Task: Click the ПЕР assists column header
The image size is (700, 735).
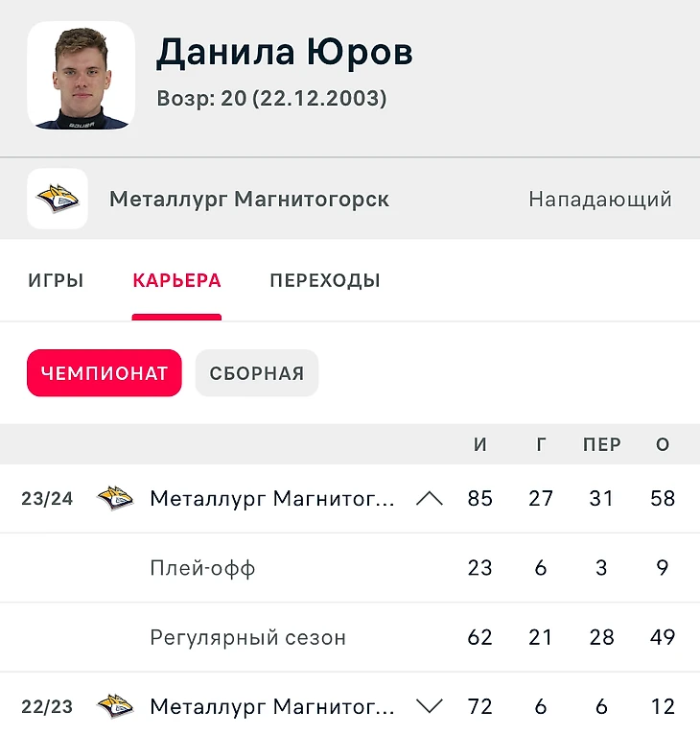Action: pyautogui.click(x=601, y=445)
